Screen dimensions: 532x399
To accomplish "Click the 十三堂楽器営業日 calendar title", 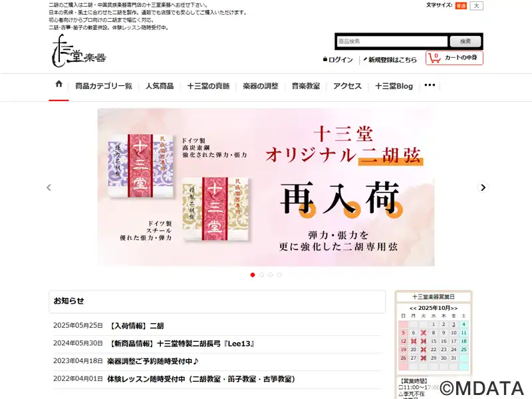I will (x=434, y=297).
